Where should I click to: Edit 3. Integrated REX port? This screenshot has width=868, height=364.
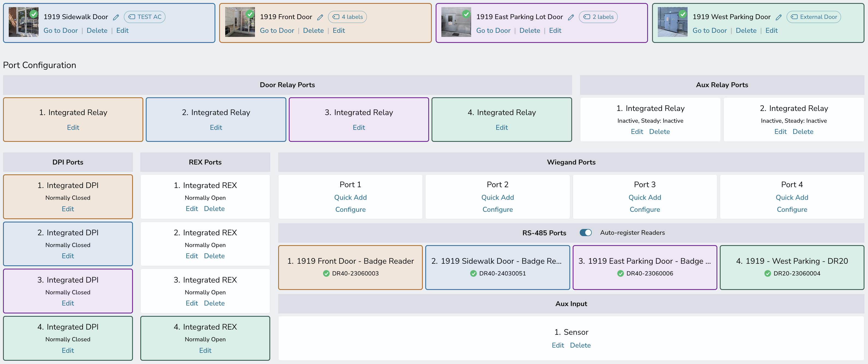coord(192,303)
